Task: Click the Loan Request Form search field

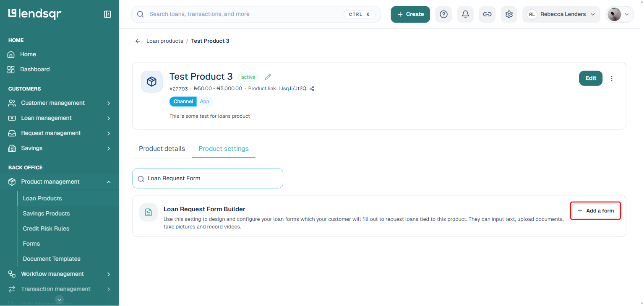Action: coord(208,179)
